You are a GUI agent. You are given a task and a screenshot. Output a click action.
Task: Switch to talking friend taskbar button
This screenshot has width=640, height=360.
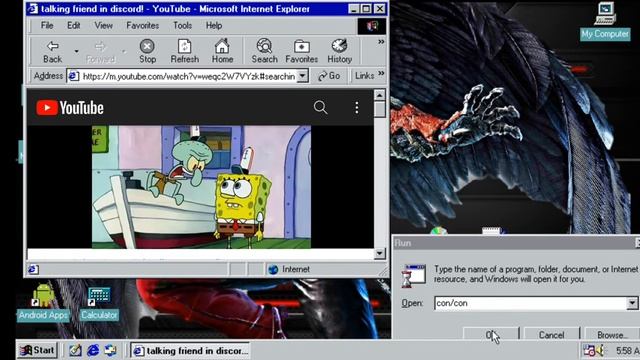[190, 351]
